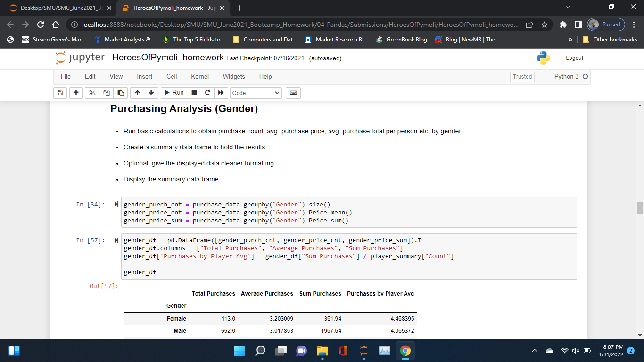Save and checkpoint the notebook
The height and width of the screenshot is (362, 644).
pyautogui.click(x=60, y=93)
